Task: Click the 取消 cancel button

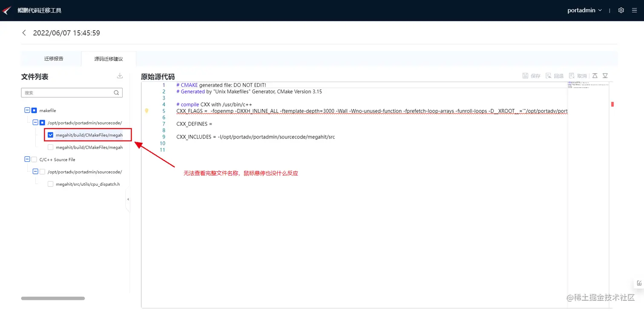Action: [578, 76]
